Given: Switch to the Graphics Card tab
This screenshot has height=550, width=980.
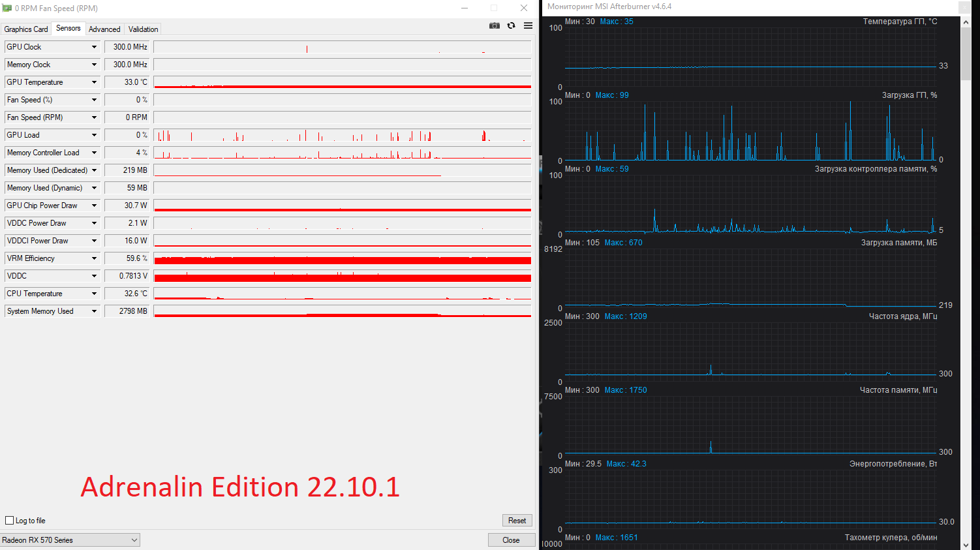Looking at the screenshot, I should click(26, 29).
